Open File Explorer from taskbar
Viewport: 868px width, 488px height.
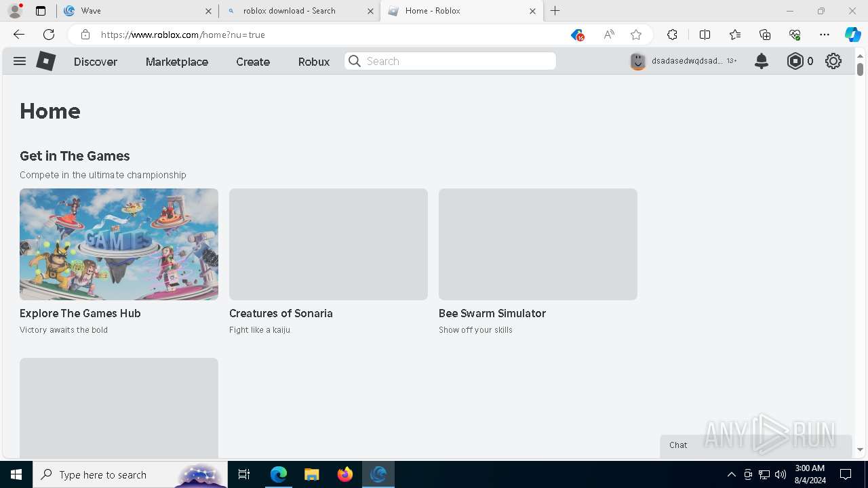311,474
